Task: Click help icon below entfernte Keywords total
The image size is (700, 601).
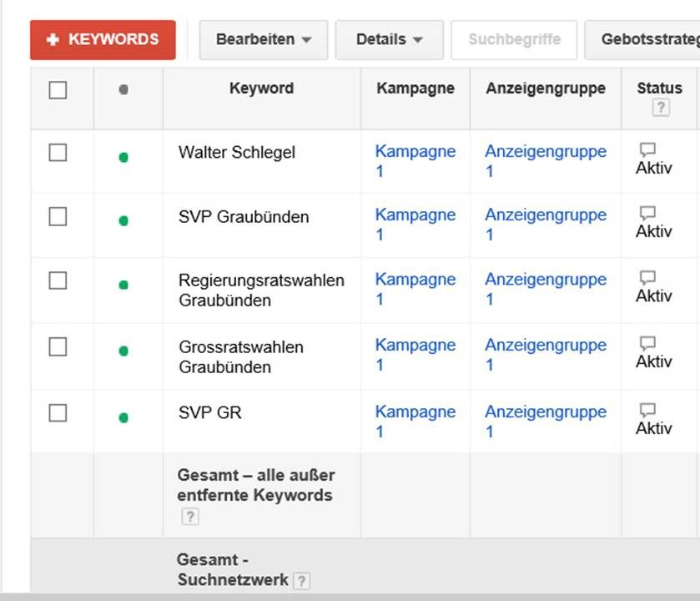Action: (189, 517)
